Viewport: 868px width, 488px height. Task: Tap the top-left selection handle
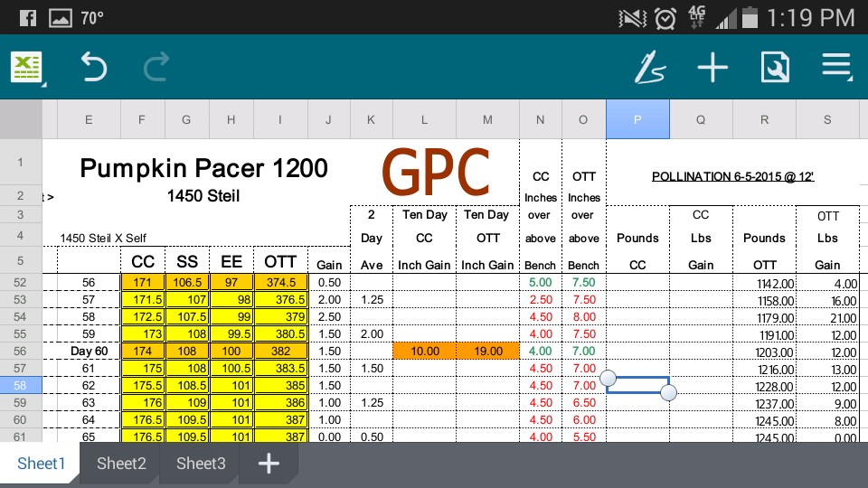[608, 377]
